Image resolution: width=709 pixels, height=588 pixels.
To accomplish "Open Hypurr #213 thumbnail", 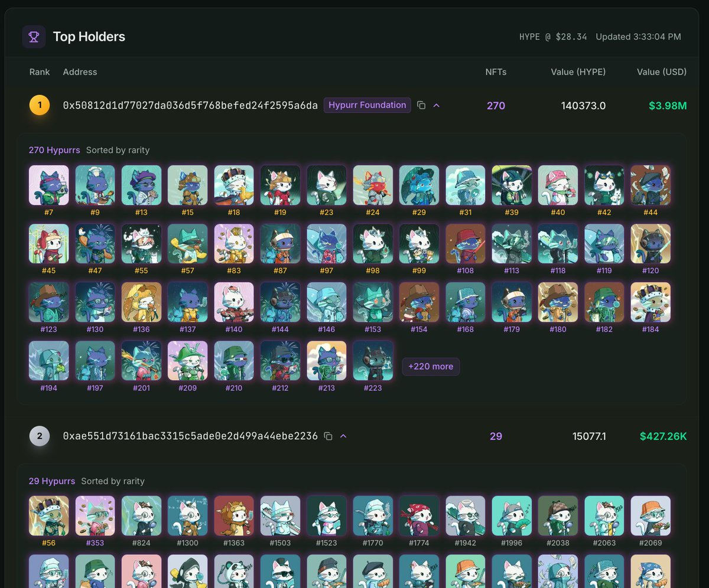I will click(x=327, y=360).
